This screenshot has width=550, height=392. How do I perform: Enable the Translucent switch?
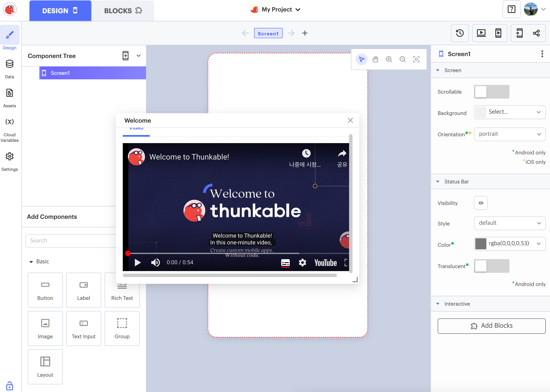point(491,266)
